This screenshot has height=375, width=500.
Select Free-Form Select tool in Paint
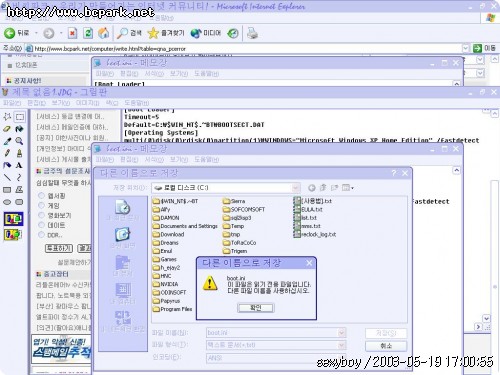(x=7, y=117)
